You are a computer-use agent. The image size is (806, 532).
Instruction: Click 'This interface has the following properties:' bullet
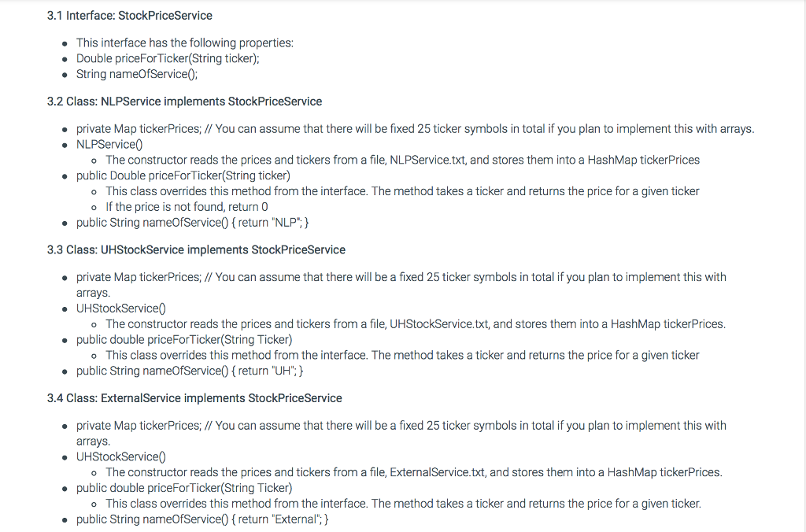click(x=185, y=42)
